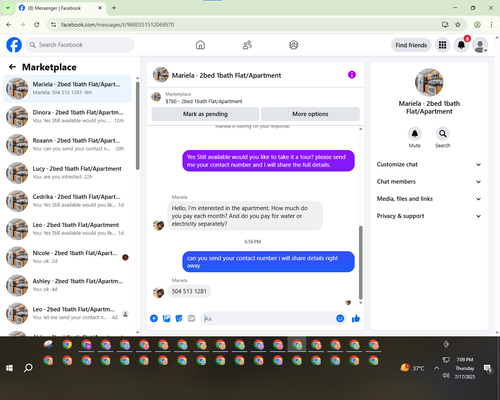Click the Search Facebook field

pos(80,45)
